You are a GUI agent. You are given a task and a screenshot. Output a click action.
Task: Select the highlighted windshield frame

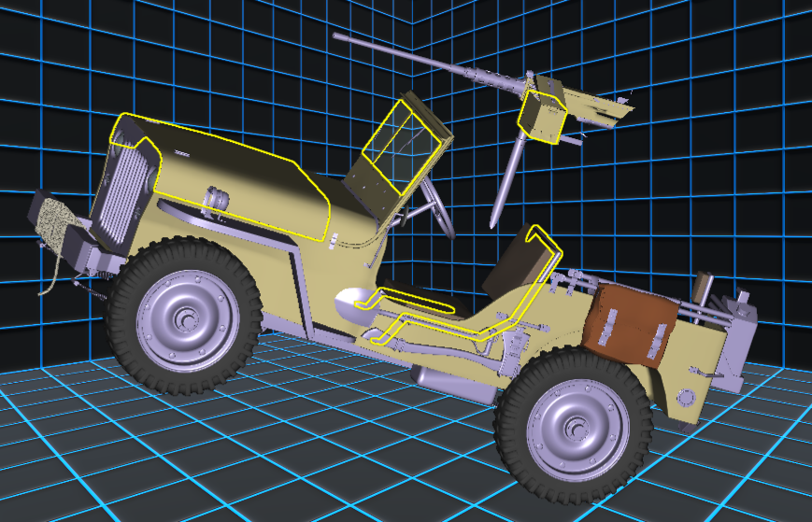(399, 148)
